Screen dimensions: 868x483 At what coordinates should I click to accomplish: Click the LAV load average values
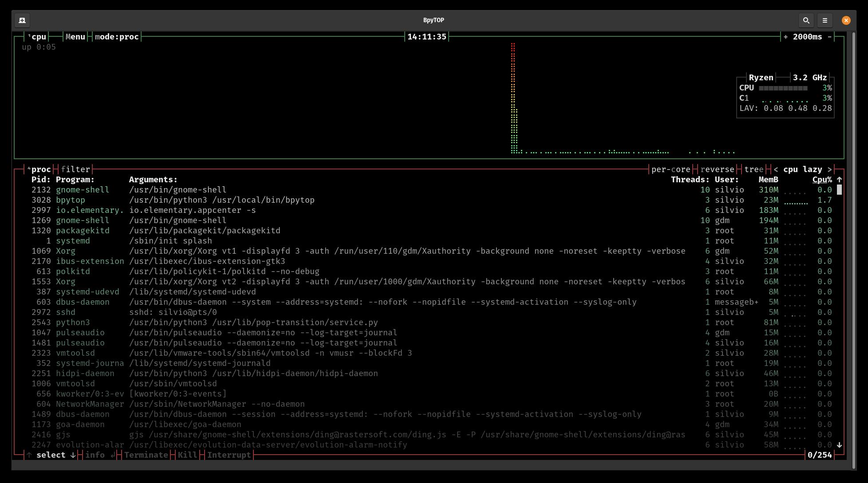(x=798, y=108)
